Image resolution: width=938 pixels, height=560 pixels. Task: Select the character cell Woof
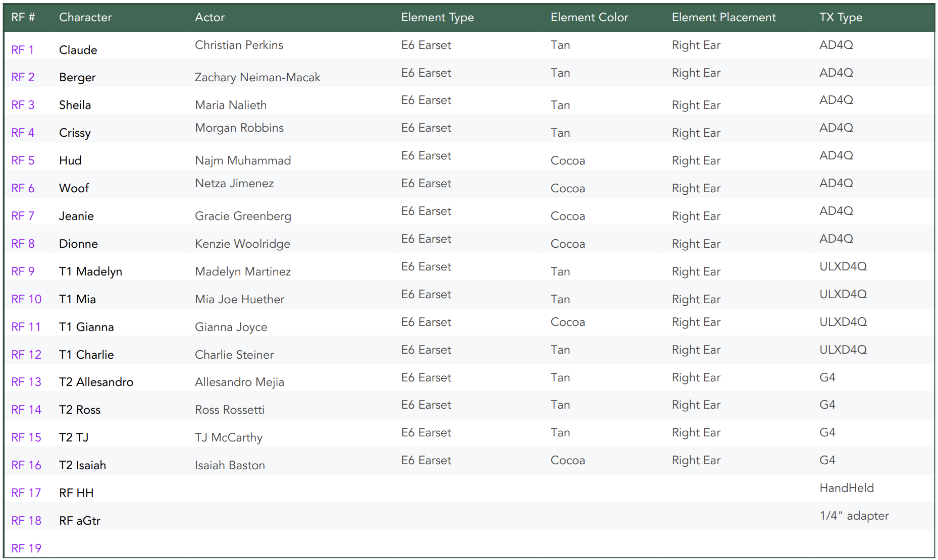click(x=74, y=188)
